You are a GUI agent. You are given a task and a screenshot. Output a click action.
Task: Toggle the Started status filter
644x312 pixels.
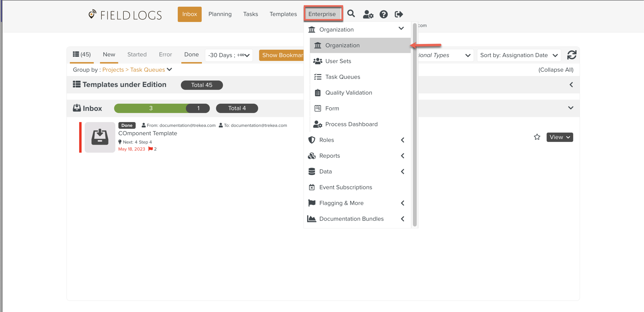137,55
